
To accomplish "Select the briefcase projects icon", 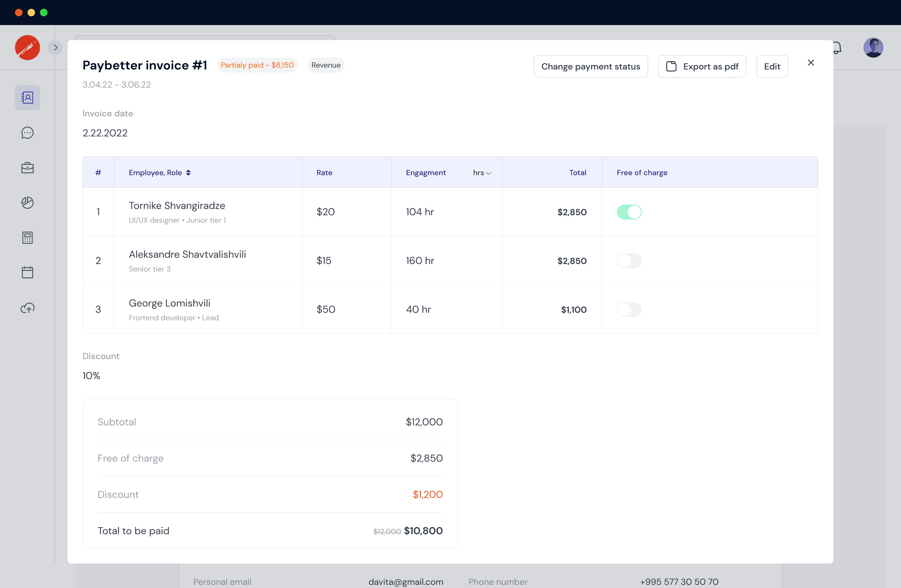I will point(27,168).
